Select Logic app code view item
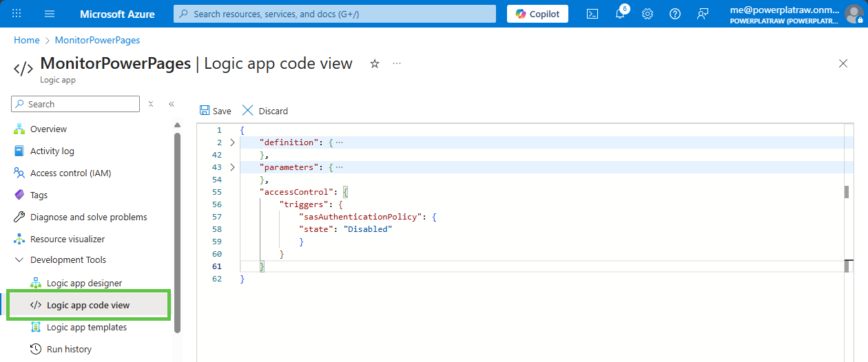This screenshot has width=868, height=362. click(88, 305)
